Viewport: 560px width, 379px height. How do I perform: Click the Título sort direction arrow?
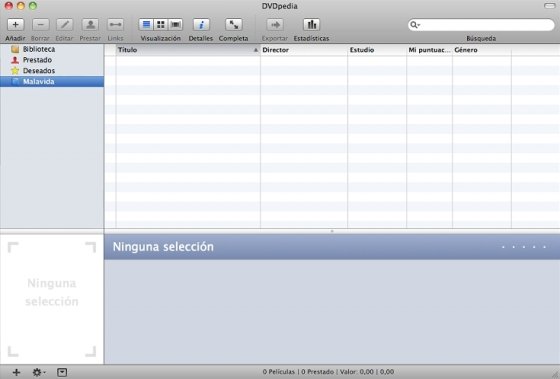coord(256,50)
